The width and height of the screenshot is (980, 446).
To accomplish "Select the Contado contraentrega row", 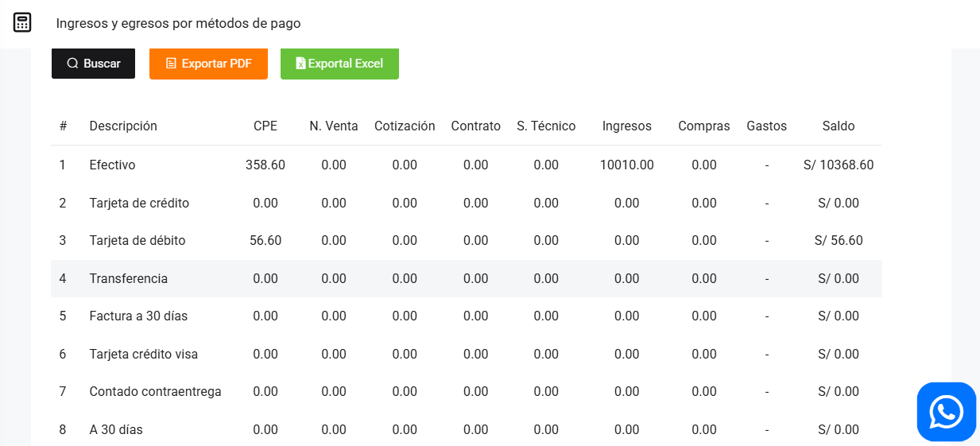I will [x=155, y=391].
